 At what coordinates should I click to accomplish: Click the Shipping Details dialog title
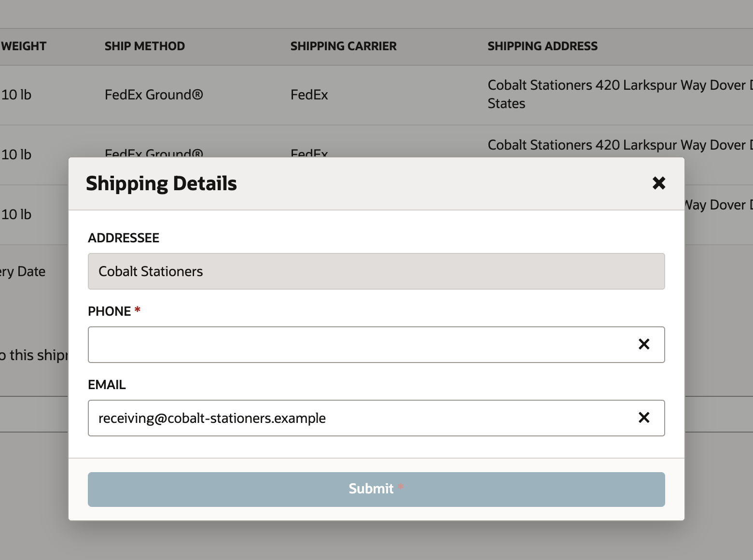click(161, 183)
